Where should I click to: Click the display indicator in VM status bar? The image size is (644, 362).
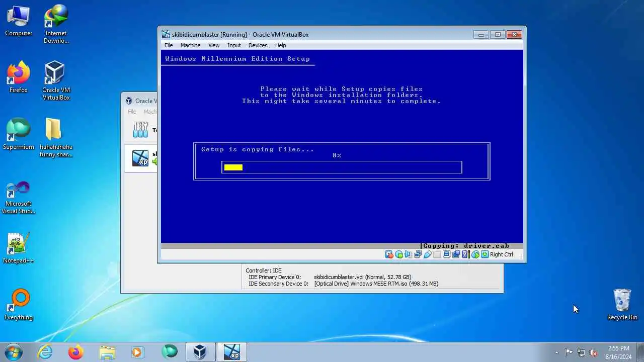coord(446,254)
